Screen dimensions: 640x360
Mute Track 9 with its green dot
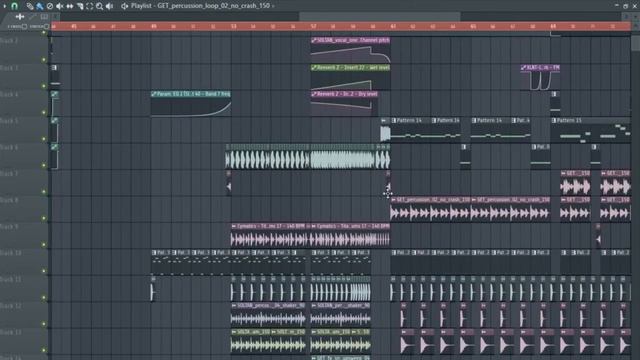pyautogui.click(x=44, y=244)
